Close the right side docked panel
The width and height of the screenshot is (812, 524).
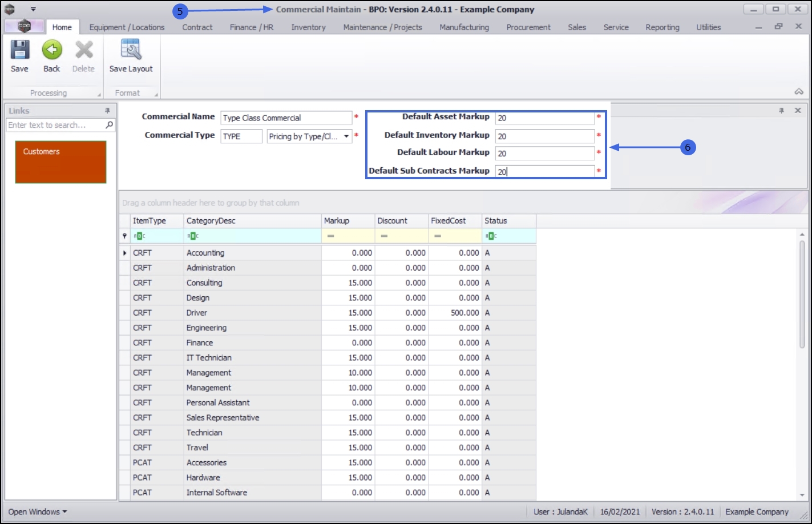coord(798,111)
